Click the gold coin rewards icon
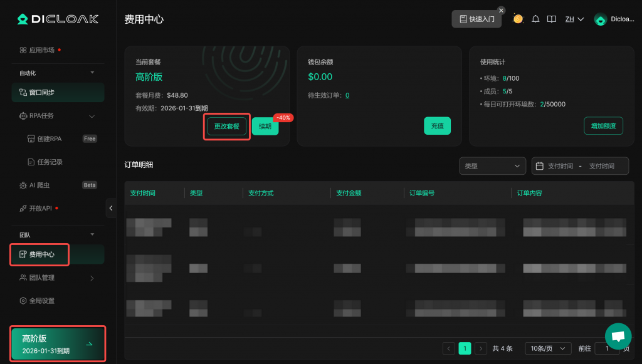Image resolution: width=642 pixels, height=364 pixels. click(518, 19)
